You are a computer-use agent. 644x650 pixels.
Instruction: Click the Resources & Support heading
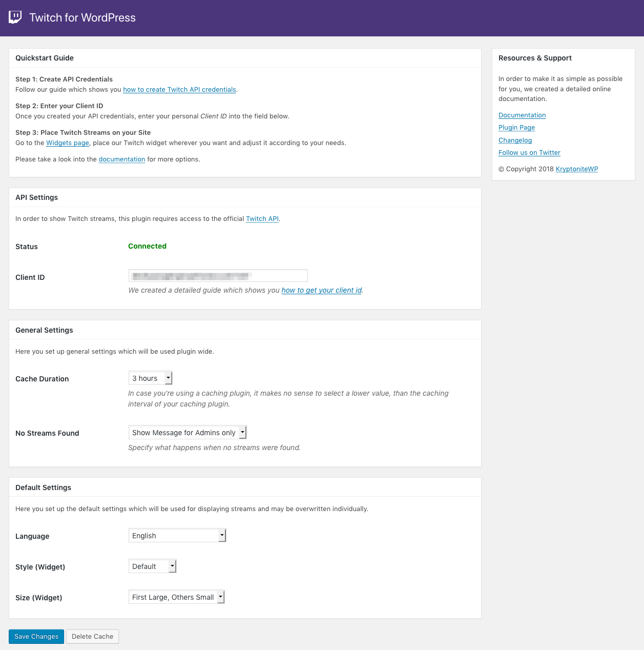point(535,58)
